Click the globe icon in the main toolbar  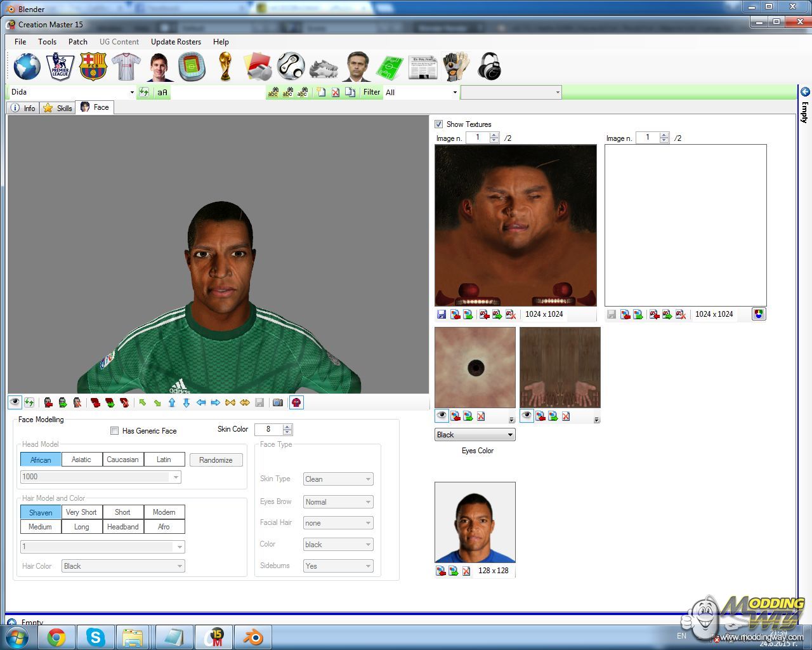tap(27, 67)
